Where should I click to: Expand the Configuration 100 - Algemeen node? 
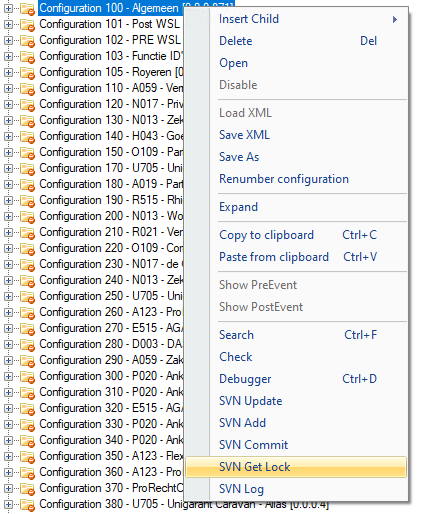click(8, 8)
